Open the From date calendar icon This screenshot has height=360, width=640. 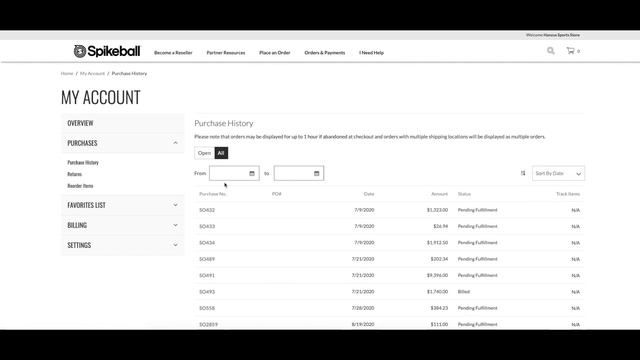252,173
